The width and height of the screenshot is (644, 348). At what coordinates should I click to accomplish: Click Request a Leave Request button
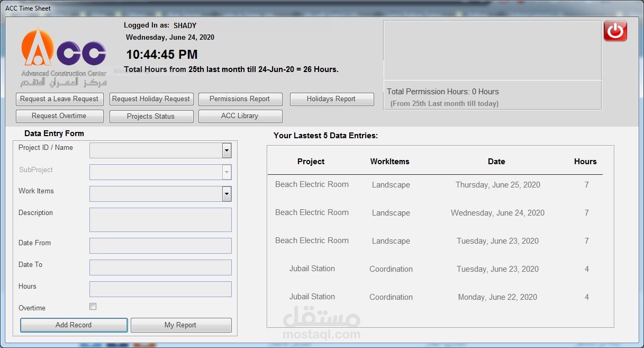pyautogui.click(x=59, y=99)
